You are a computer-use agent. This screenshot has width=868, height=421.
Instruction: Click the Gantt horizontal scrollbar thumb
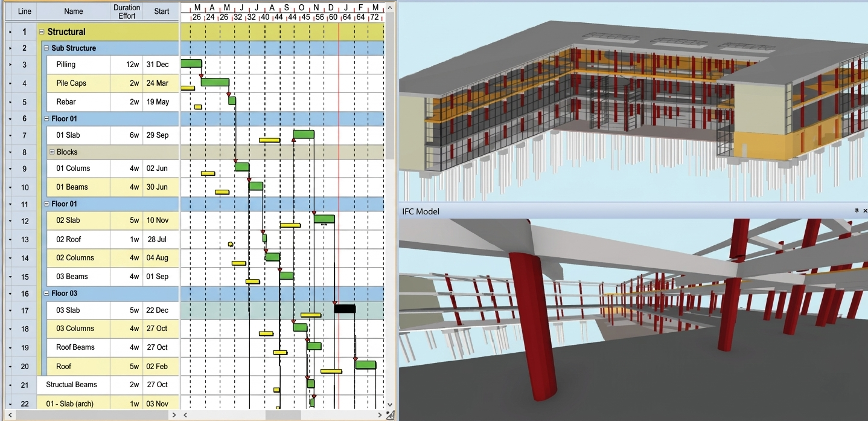coord(283,415)
